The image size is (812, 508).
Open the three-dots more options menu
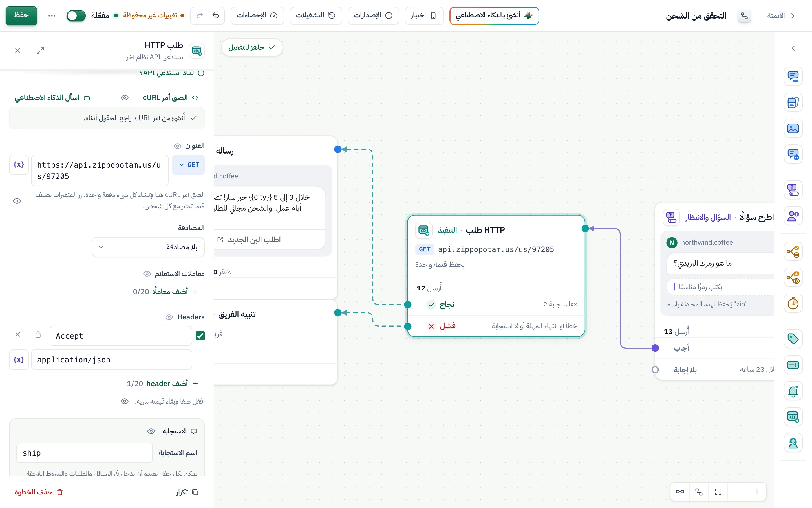[x=52, y=16]
